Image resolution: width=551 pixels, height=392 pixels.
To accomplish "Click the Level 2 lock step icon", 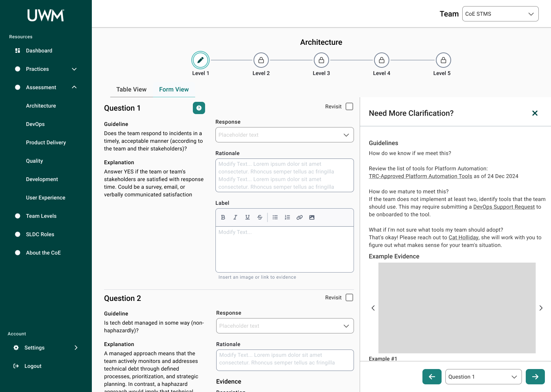I will 261,60.
